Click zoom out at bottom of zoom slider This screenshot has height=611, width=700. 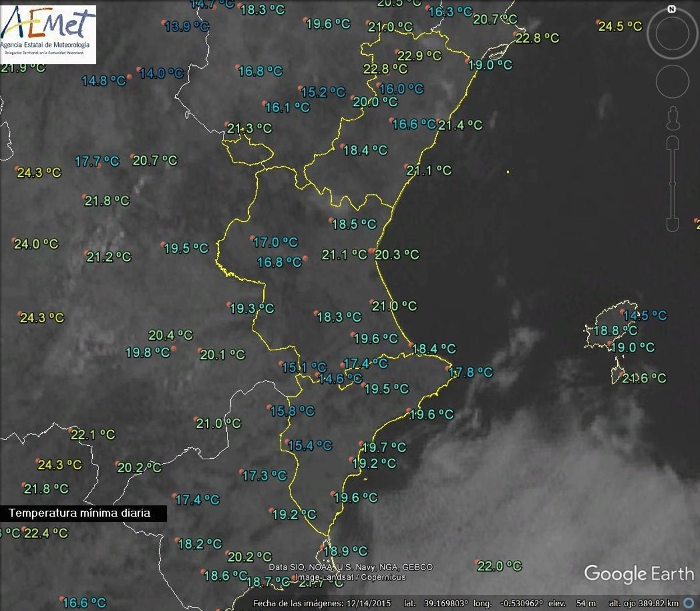coord(673,224)
